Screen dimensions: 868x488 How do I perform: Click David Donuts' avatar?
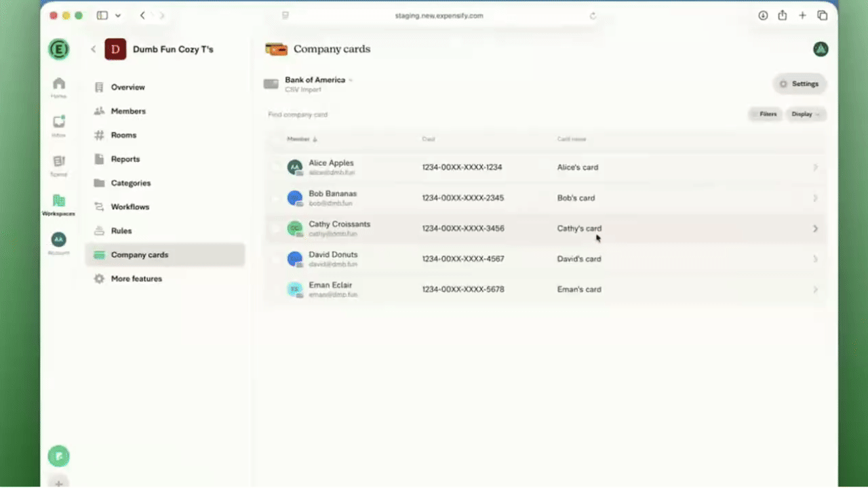tap(294, 259)
